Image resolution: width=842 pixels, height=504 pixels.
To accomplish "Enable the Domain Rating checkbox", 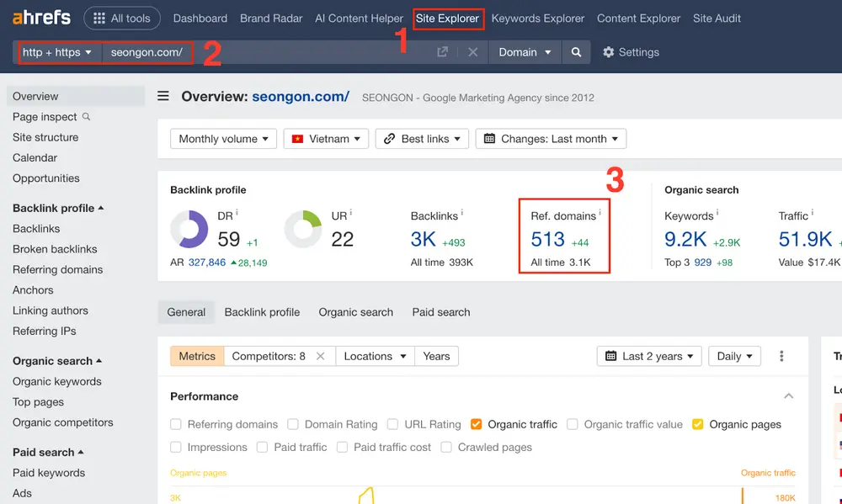I will click(293, 424).
